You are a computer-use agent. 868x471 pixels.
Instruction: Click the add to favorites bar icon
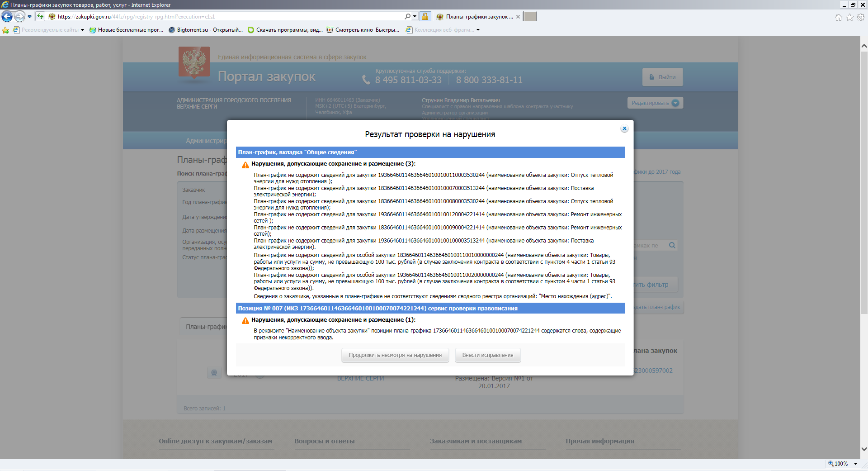point(5,30)
